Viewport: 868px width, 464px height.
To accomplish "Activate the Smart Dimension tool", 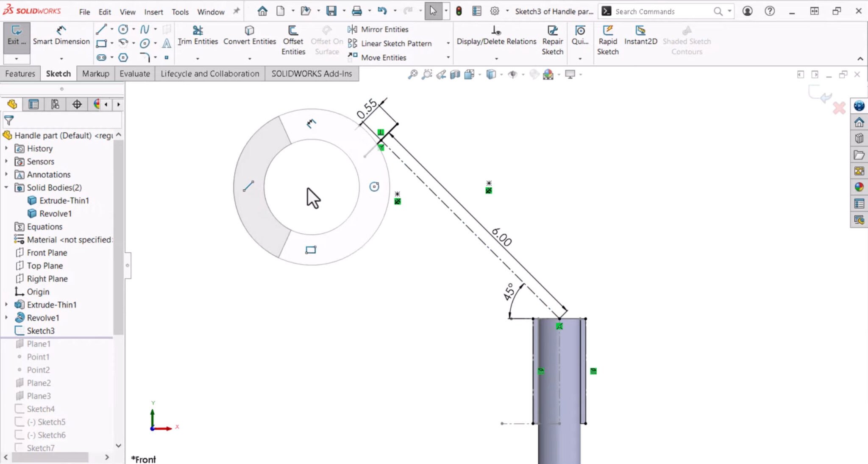I will [61, 38].
